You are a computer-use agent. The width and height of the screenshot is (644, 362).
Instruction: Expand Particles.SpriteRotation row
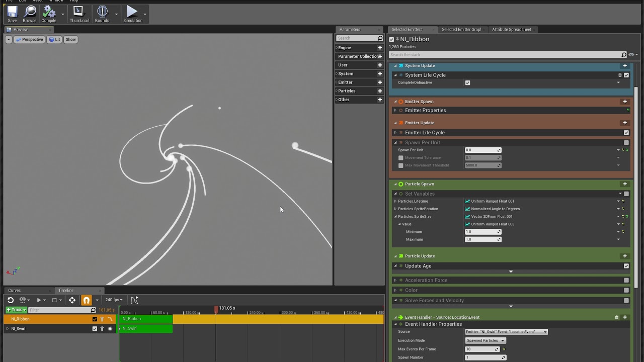(395, 209)
